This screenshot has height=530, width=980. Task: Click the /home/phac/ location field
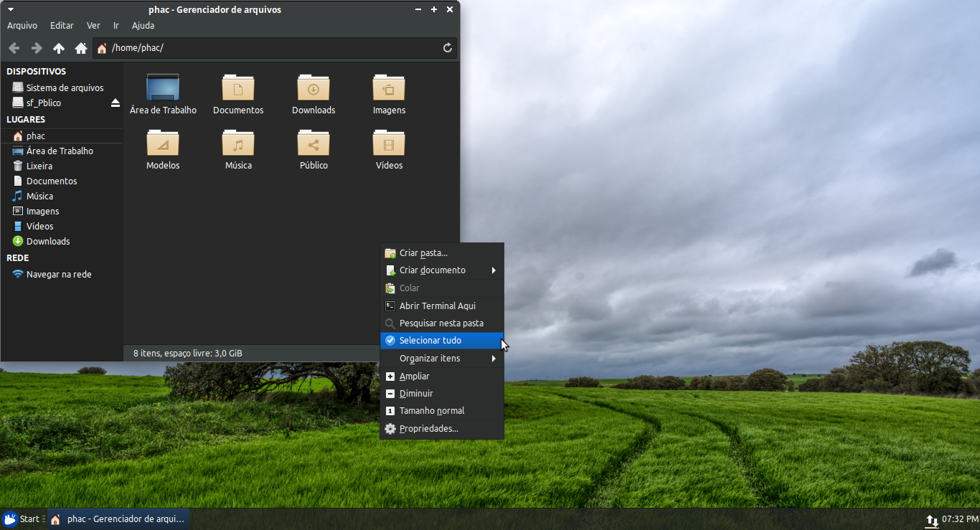(x=275, y=48)
